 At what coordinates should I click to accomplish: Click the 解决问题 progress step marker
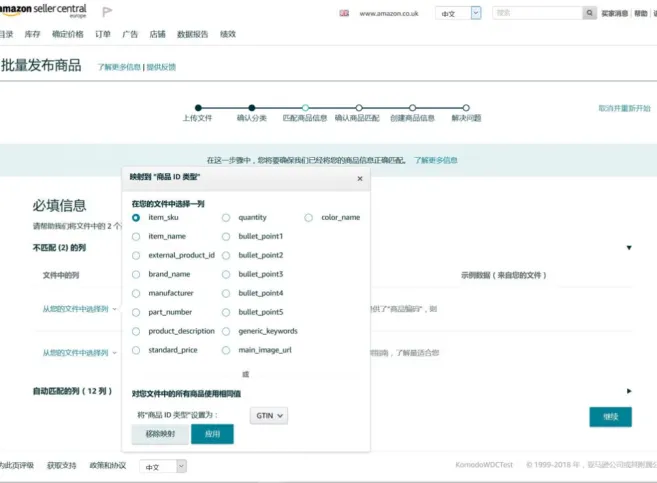tap(466, 108)
